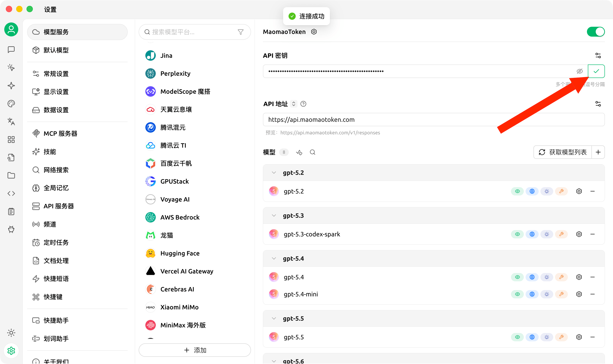613x364 pixels.
Task: Open API address type selector
Action: (294, 104)
